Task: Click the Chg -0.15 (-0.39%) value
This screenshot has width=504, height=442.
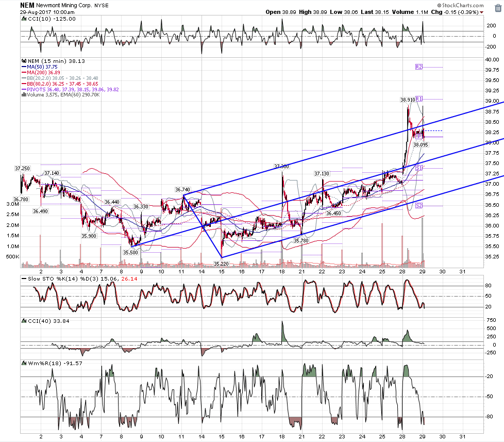Action: [x=455, y=12]
